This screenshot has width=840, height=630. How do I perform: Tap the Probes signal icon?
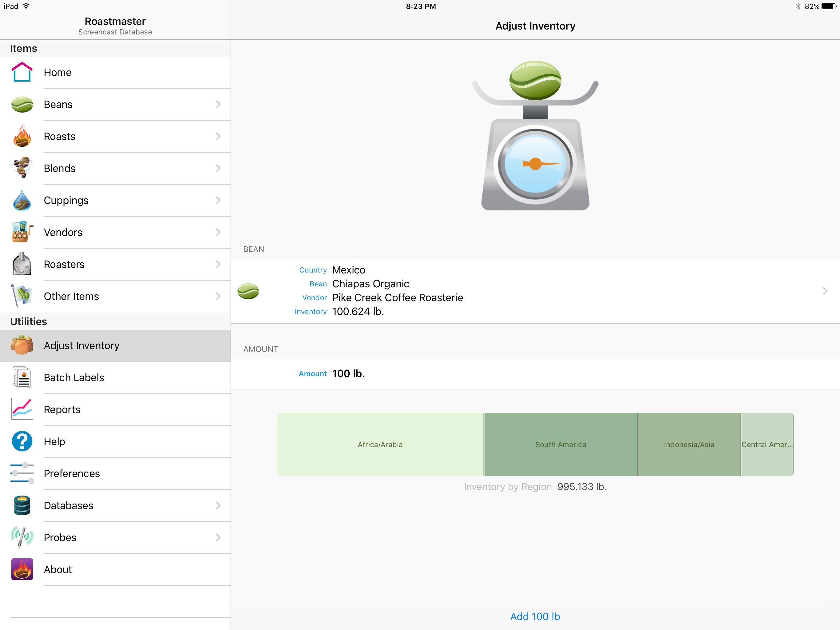[x=22, y=537]
